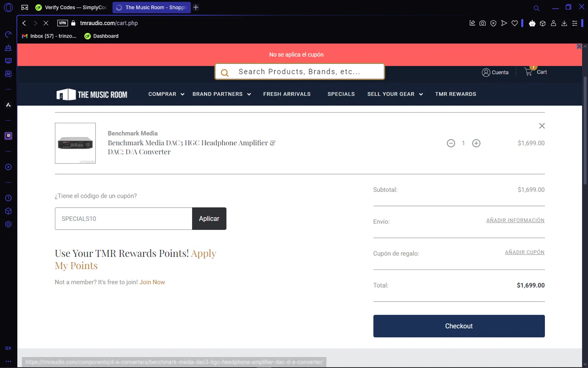Click the coupon code input field
This screenshot has width=588, height=368.
tap(123, 219)
